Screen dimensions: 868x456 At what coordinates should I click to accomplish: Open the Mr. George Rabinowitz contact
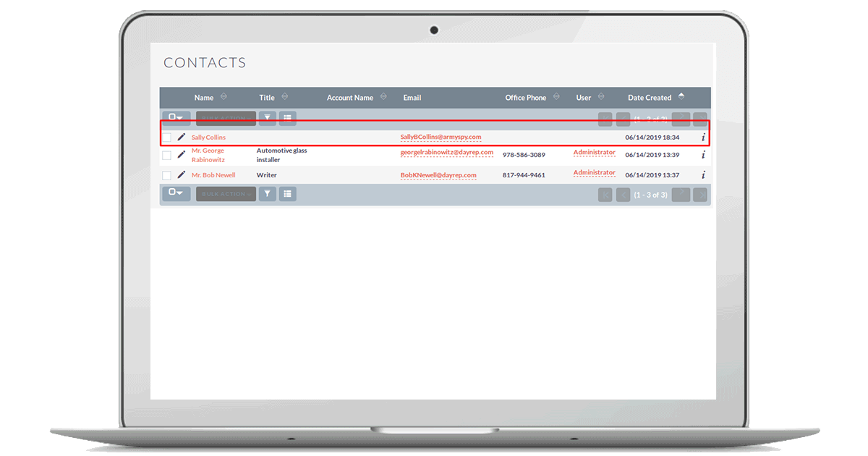[x=208, y=155]
